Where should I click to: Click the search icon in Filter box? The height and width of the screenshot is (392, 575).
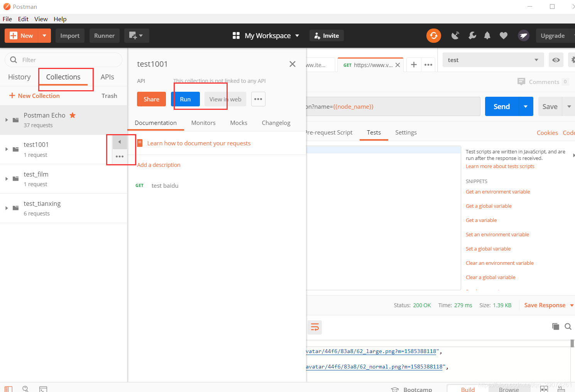[x=14, y=60]
